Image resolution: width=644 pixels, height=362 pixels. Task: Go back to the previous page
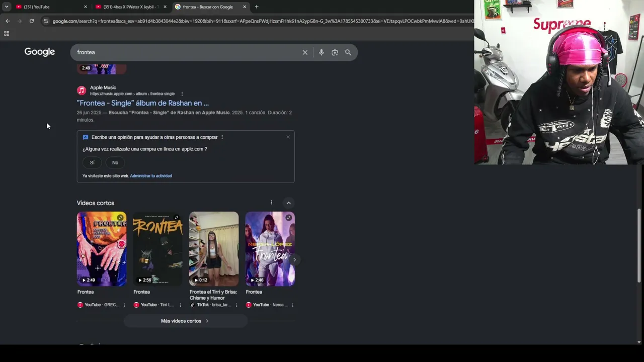(8, 21)
